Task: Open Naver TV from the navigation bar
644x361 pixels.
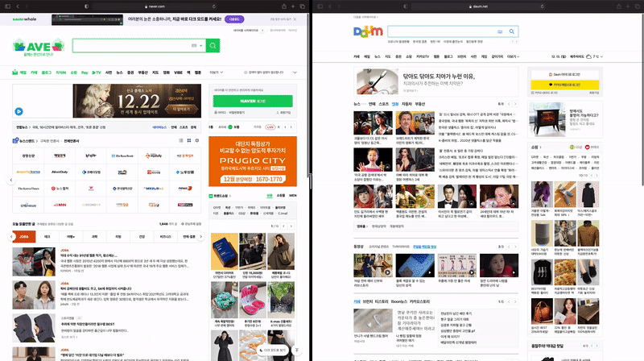Action: pos(97,73)
